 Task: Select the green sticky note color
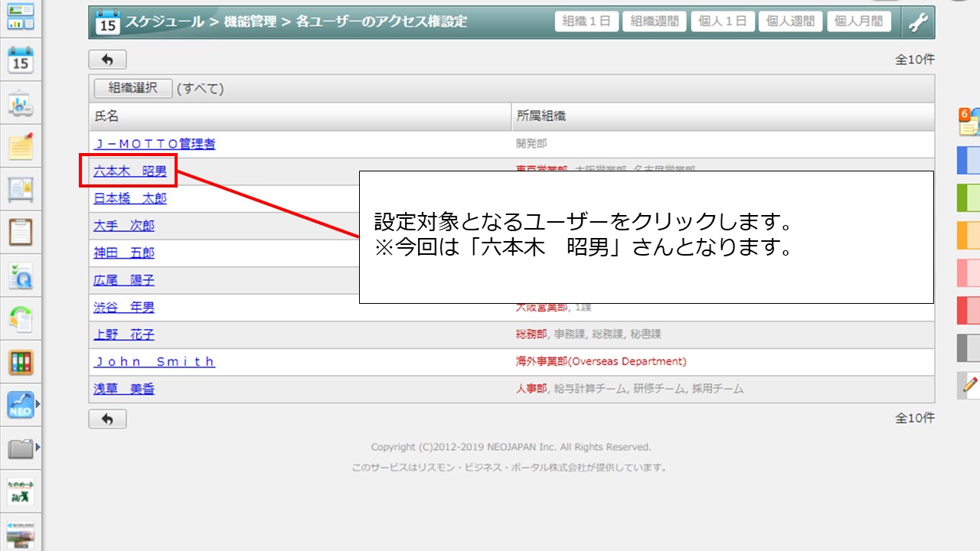pyautogui.click(x=969, y=197)
